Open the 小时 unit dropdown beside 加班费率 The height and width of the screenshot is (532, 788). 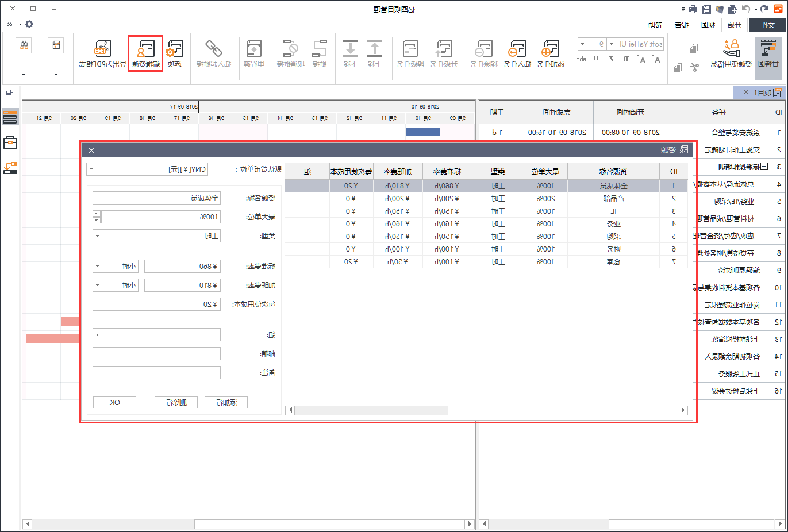(115, 286)
